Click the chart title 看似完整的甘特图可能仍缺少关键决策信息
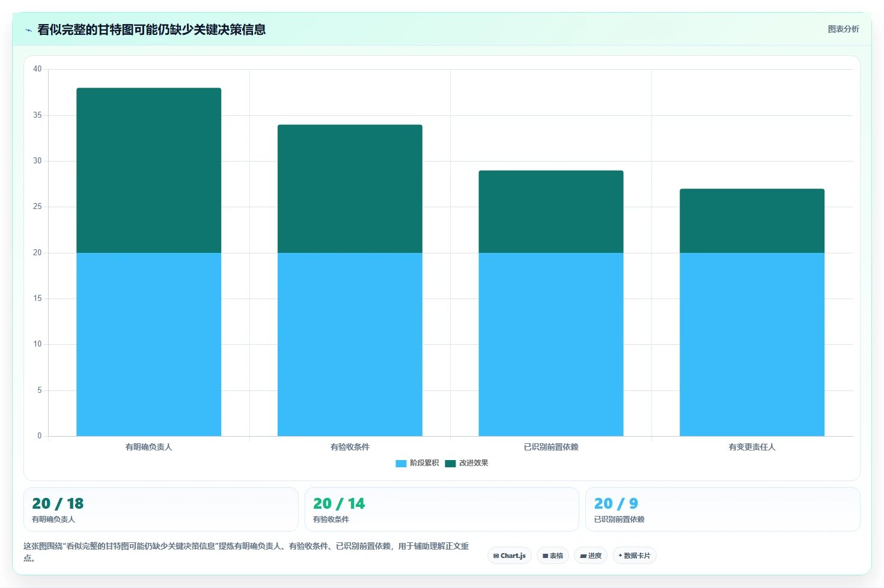 click(x=151, y=29)
